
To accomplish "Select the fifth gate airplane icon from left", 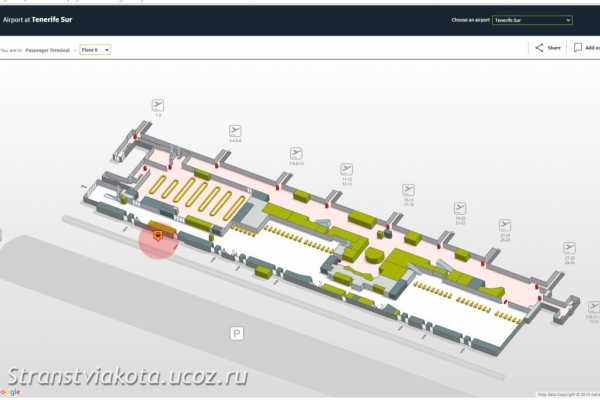I will click(x=408, y=189).
